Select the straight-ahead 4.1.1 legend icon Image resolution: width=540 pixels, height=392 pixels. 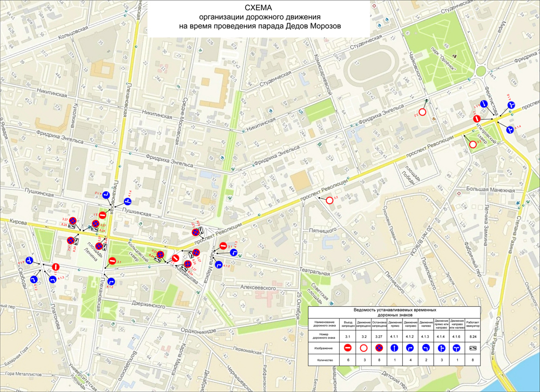click(395, 348)
